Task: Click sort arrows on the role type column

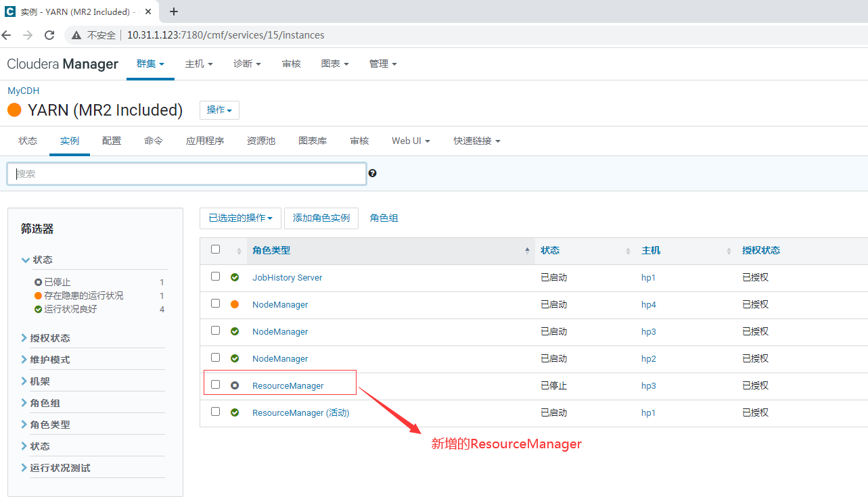Action: click(528, 251)
